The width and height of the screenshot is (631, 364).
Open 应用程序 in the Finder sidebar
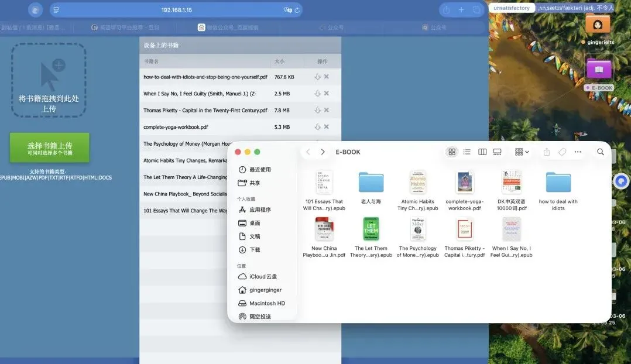(255, 210)
